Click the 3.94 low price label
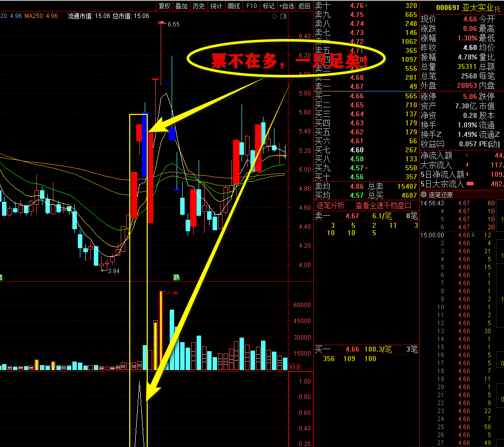 click(113, 271)
